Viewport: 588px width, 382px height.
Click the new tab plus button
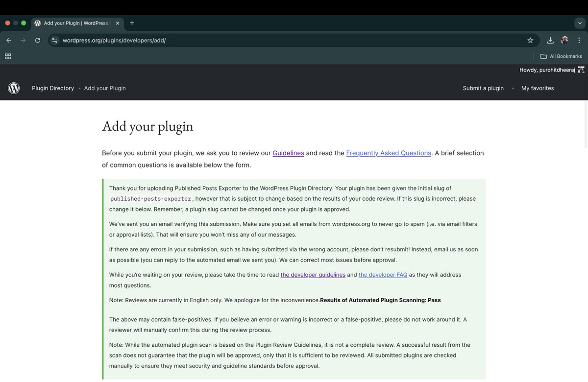point(132,23)
